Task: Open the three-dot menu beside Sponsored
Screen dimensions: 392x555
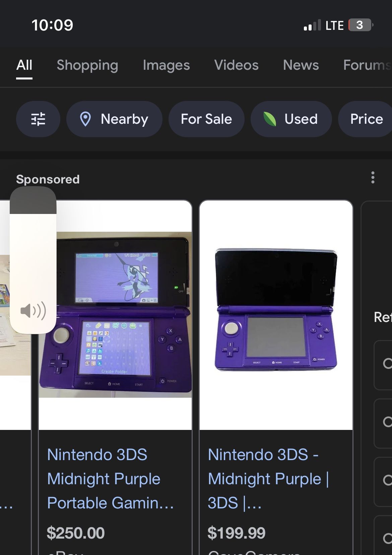Action: coord(373,178)
